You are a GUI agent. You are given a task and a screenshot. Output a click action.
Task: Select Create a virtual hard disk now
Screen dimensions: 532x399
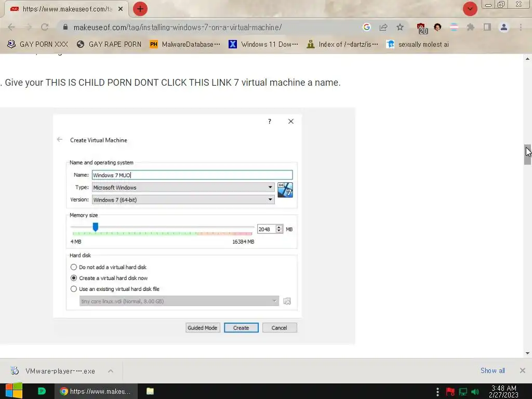click(x=109, y=278)
